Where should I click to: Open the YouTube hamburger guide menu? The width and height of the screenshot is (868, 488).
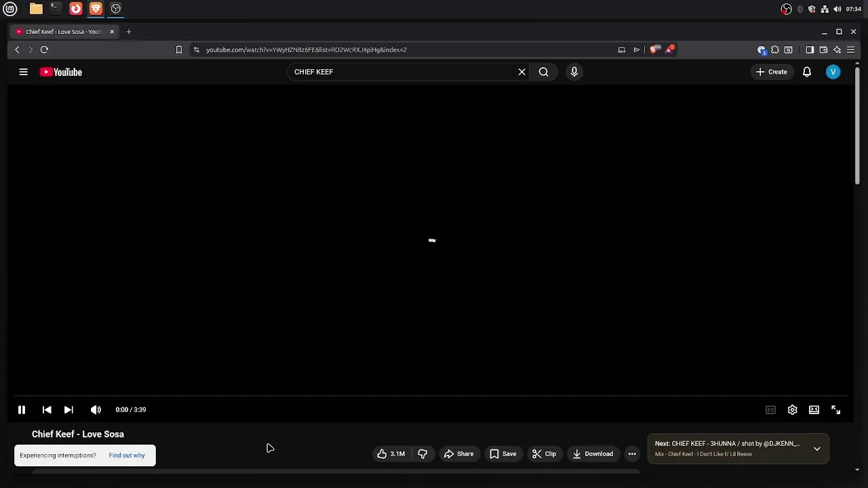23,72
